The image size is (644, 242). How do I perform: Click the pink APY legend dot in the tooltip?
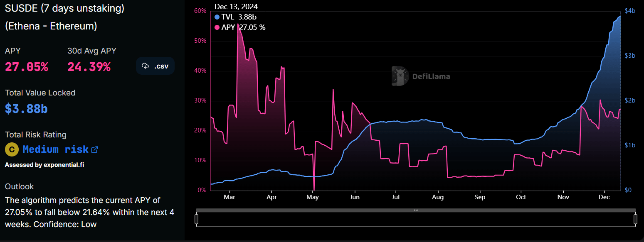tap(217, 27)
